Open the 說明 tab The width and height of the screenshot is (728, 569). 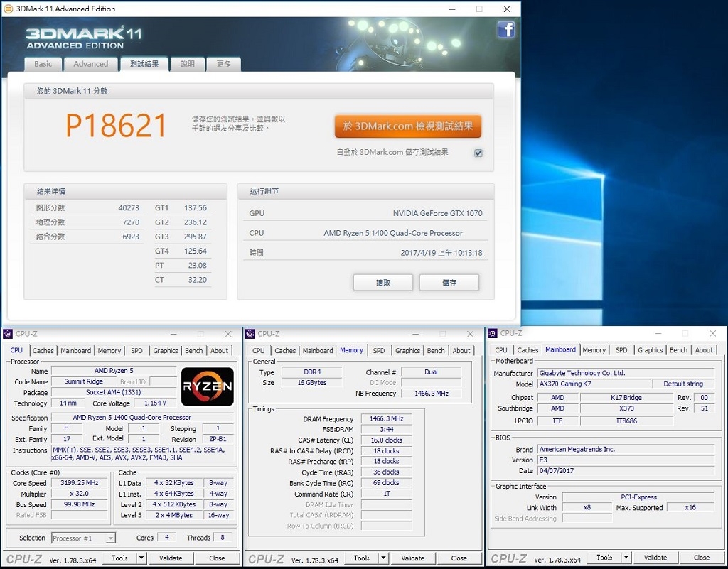(x=188, y=64)
